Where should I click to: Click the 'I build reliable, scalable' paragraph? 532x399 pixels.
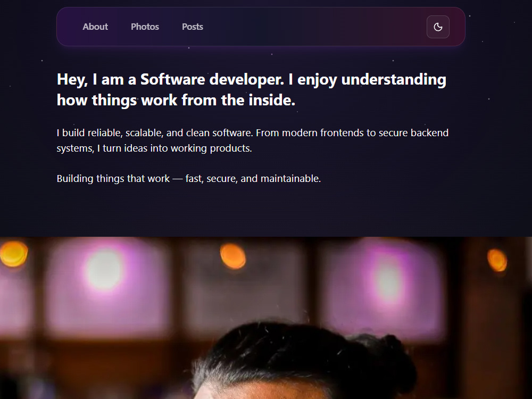252,140
